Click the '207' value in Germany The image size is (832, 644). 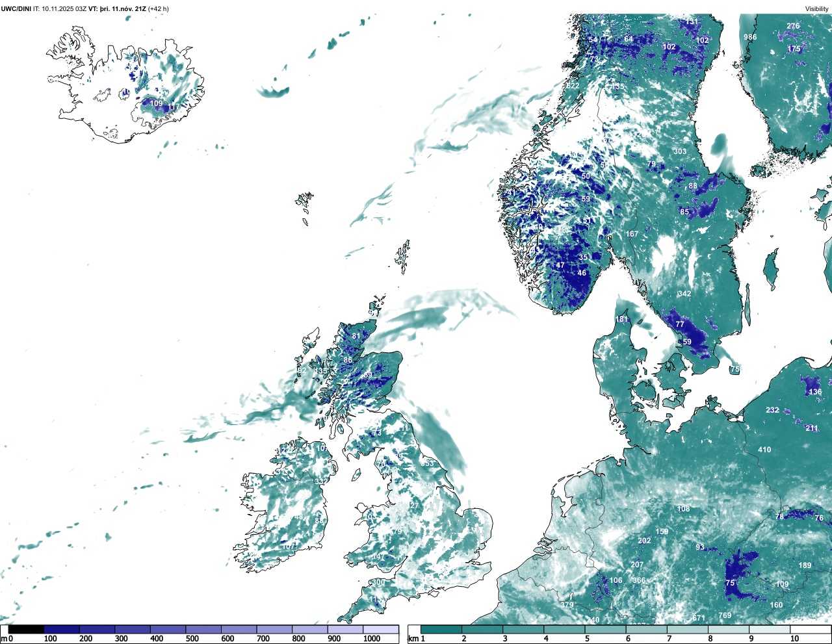click(x=637, y=565)
